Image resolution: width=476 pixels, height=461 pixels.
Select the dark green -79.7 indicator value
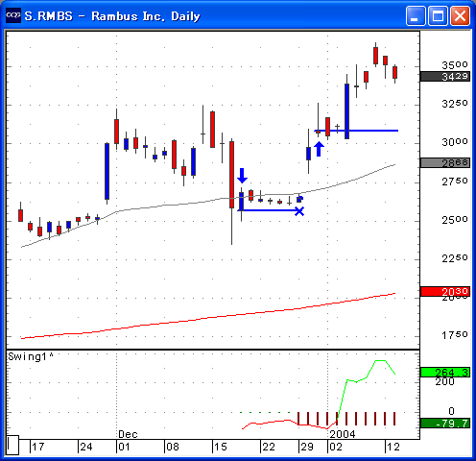click(445, 424)
